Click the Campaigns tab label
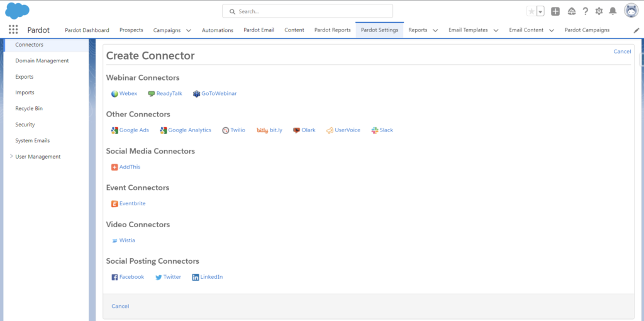644x321 pixels. click(x=167, y=30)
